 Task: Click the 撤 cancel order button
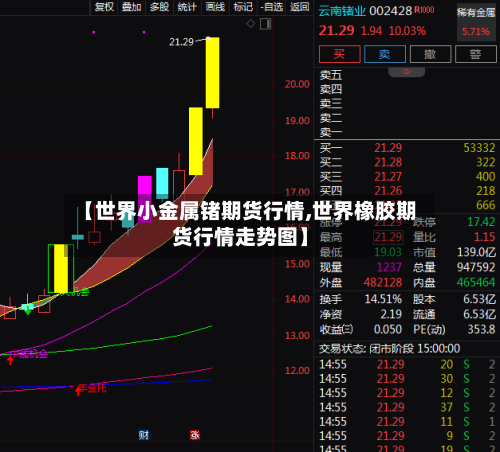(x=430, y=54)
